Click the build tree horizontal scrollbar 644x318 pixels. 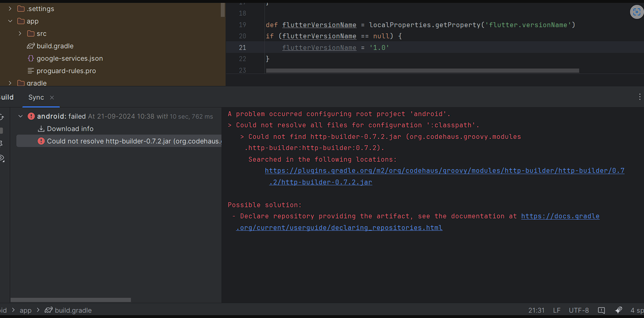[x=71, y=300]
